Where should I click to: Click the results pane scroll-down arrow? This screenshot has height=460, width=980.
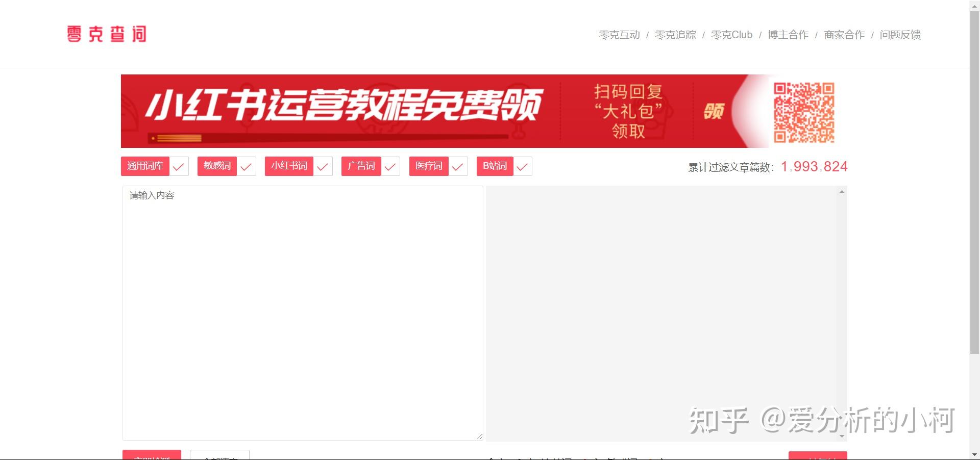pos(842,436)
